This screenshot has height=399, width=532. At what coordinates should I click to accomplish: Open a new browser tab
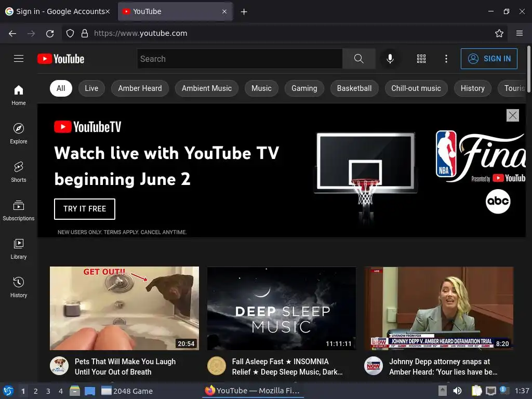244,12
